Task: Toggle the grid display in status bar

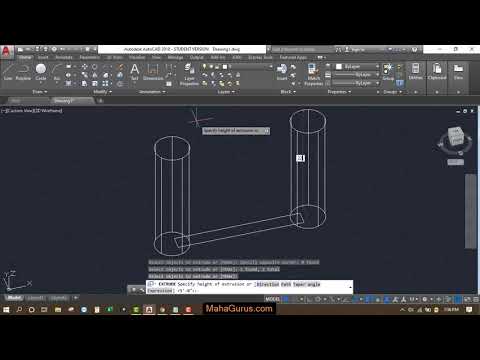Action: pos(286,299)
